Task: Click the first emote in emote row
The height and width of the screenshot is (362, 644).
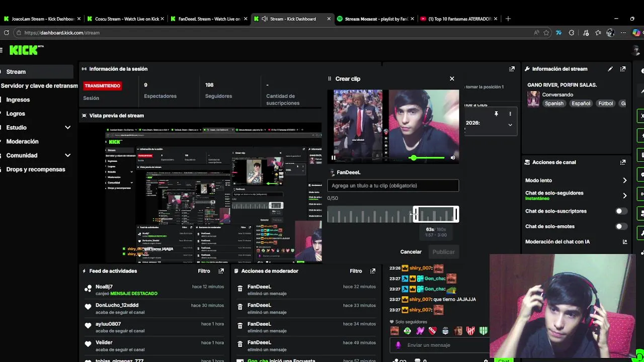Action: click(394, 331)
